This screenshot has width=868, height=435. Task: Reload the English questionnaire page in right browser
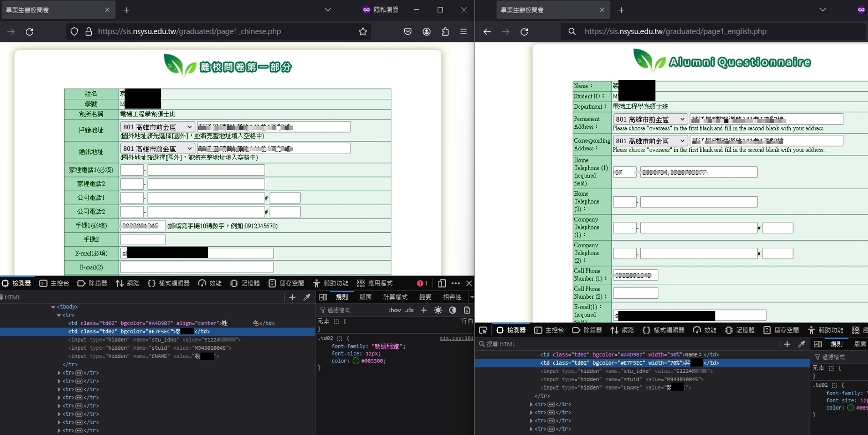[524, 31]
